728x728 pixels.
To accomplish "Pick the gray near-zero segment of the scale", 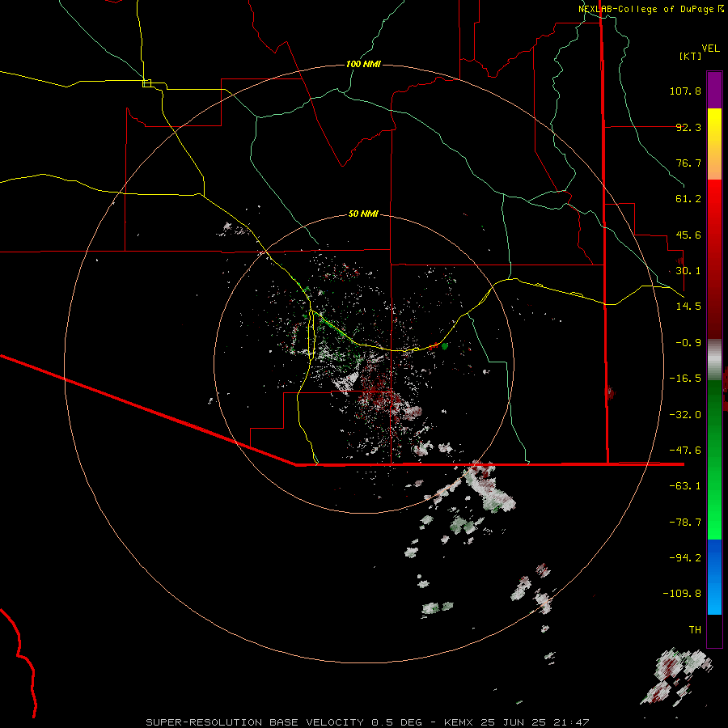I will [x=714, y=359].
